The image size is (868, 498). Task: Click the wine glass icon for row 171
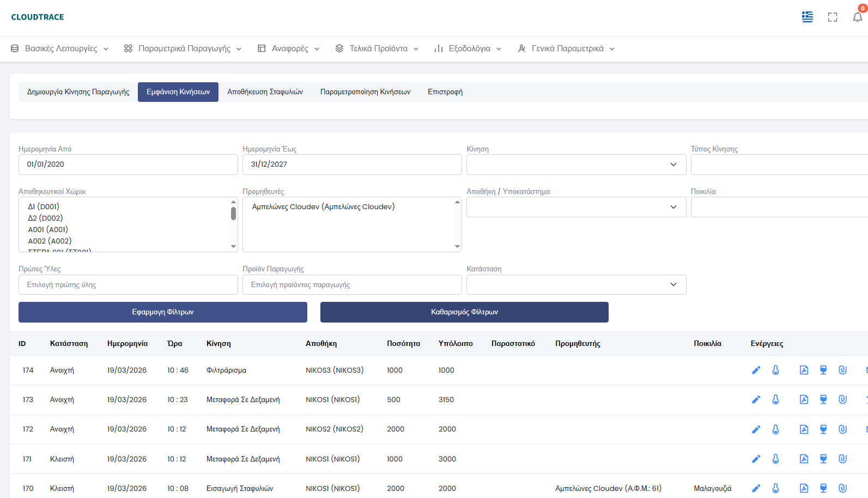tap(823, 459)
